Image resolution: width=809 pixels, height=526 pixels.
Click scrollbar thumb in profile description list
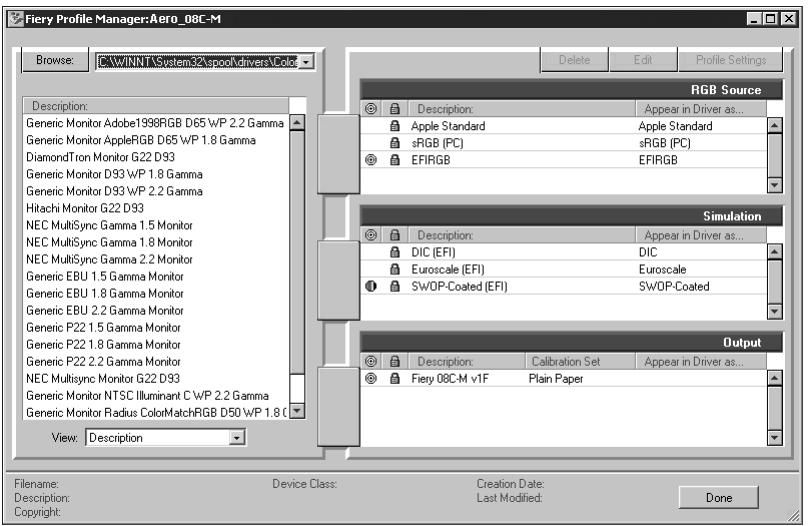point(298,252)
